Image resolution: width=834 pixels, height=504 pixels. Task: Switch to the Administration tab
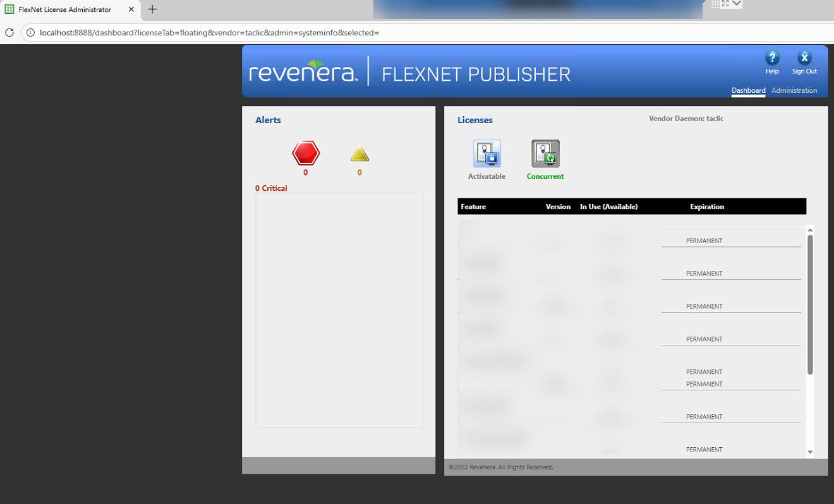(794, 90)
